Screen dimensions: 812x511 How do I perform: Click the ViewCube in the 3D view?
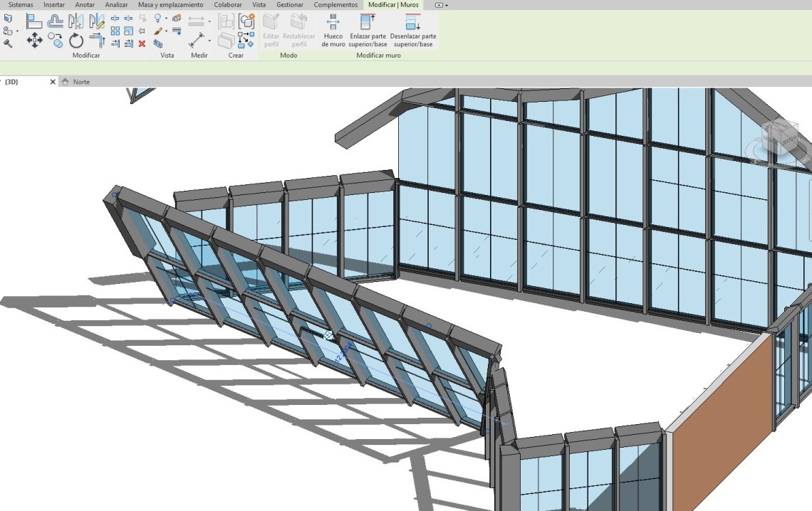[x=779, y=137]
